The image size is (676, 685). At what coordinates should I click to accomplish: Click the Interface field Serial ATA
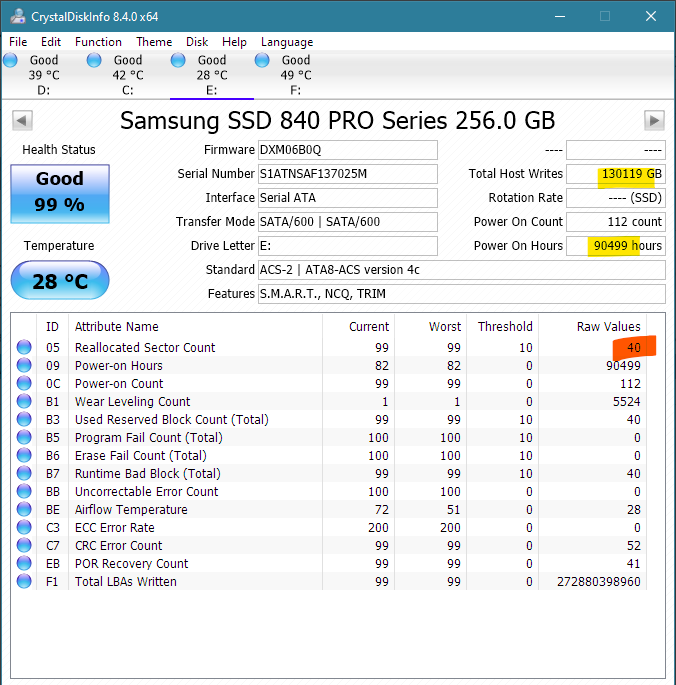point(348,198)
